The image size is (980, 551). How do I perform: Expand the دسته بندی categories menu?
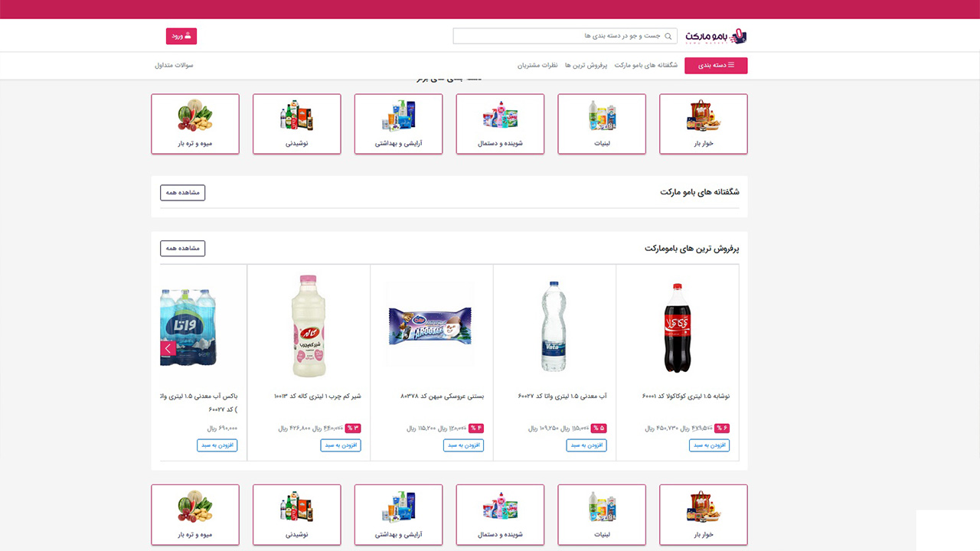pos(716,66)
